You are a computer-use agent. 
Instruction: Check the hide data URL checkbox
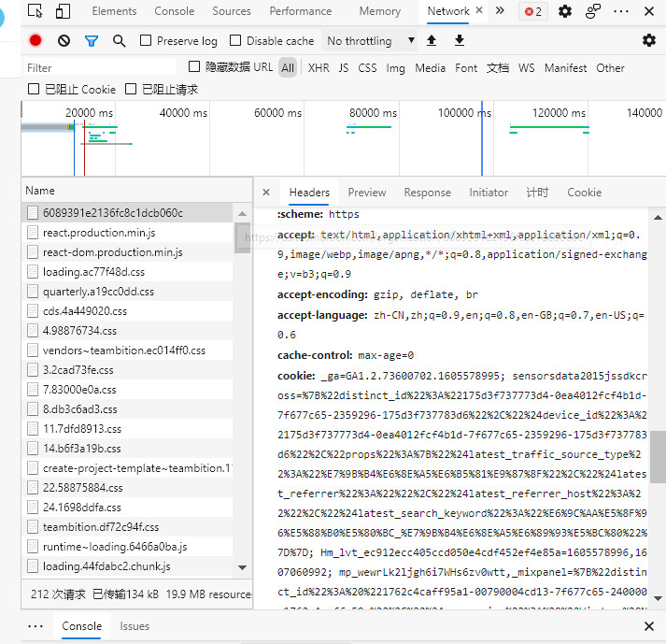(x=194, y=66)
